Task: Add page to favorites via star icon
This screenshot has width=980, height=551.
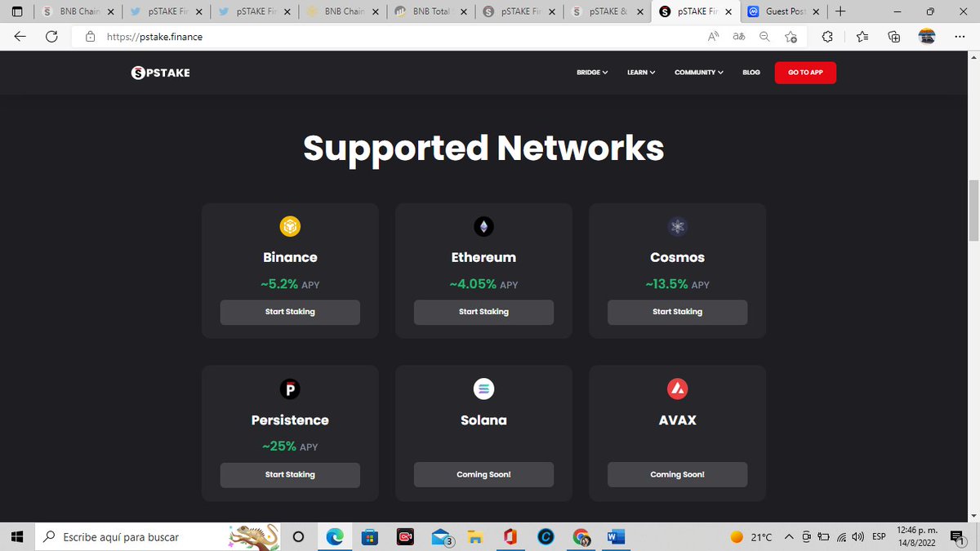Action: point(791,37)
